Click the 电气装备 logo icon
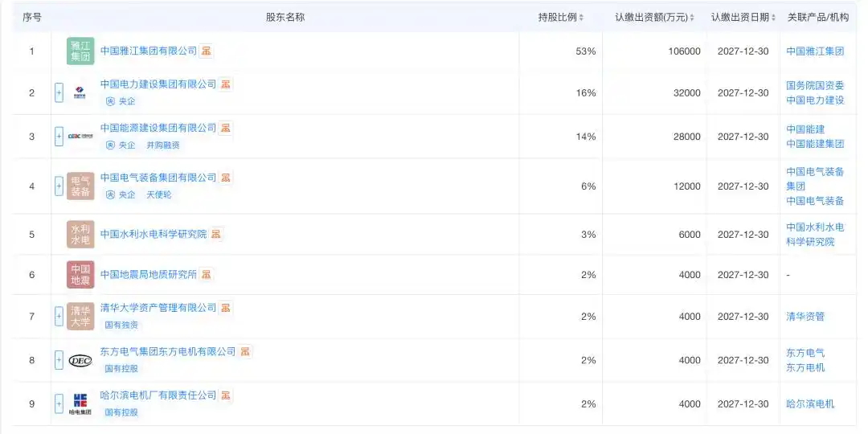This screenshot has width=868, height=434. tap(80, 186)
